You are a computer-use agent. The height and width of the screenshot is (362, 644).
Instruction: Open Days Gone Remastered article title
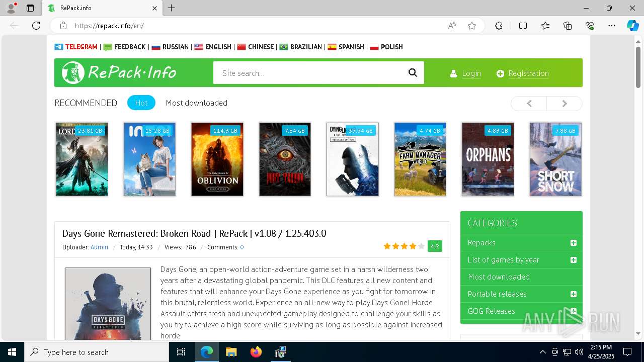tap(194, 233)
